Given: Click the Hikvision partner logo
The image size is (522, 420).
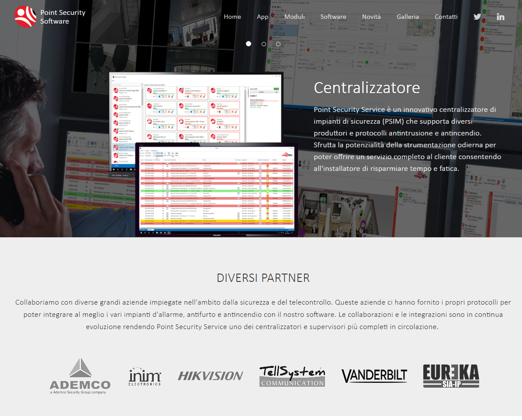Looking at the screenshot, I should point(210,376).
